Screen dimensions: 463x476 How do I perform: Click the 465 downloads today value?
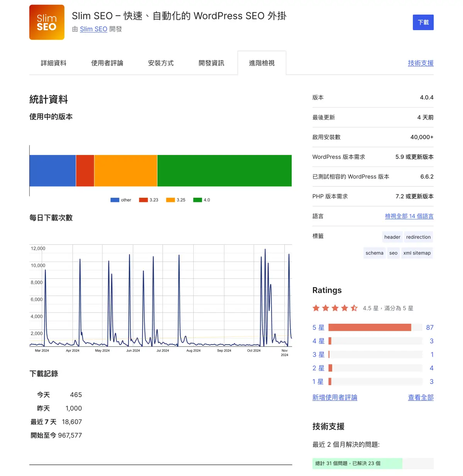[x=76, y=395]
